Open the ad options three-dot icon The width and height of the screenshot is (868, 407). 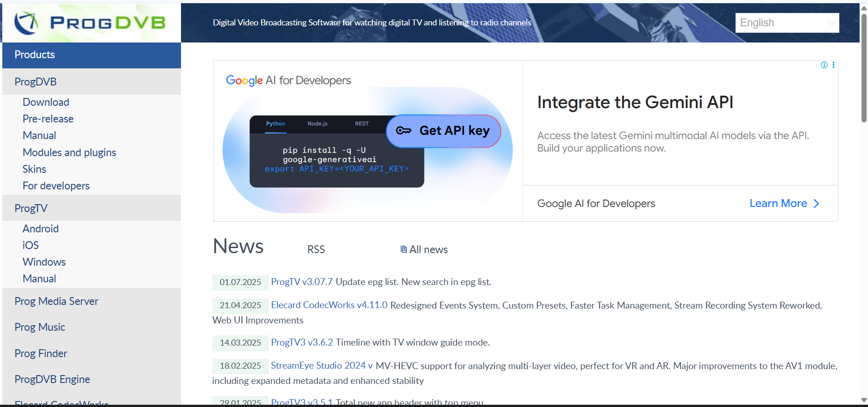pos(833,65)
